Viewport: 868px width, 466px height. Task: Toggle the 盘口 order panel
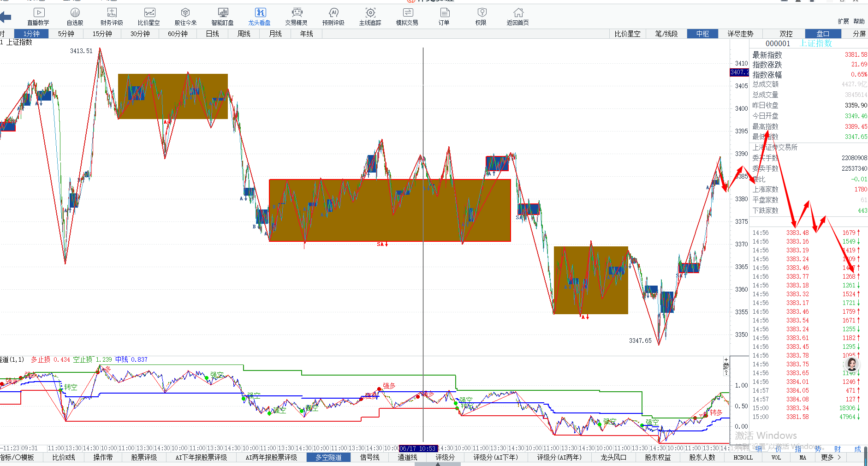[x=823, y=34]
